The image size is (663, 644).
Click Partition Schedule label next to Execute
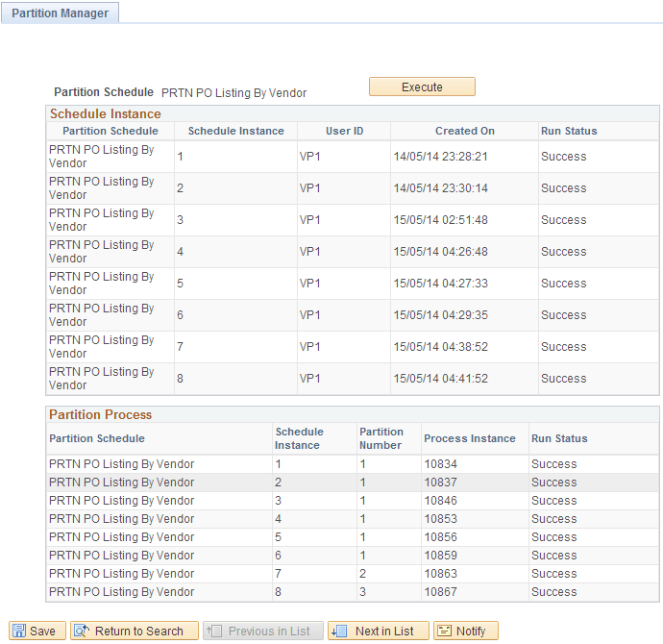(104, 92)
